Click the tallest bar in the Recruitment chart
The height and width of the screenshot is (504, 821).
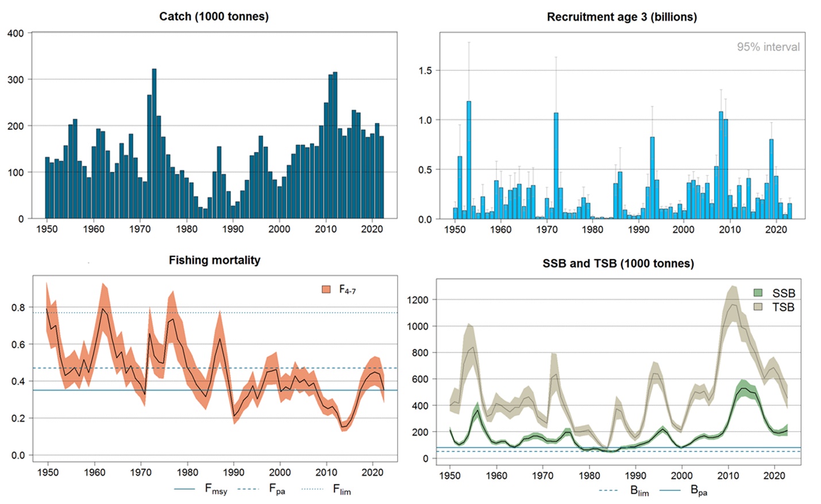tap(469, 160)
